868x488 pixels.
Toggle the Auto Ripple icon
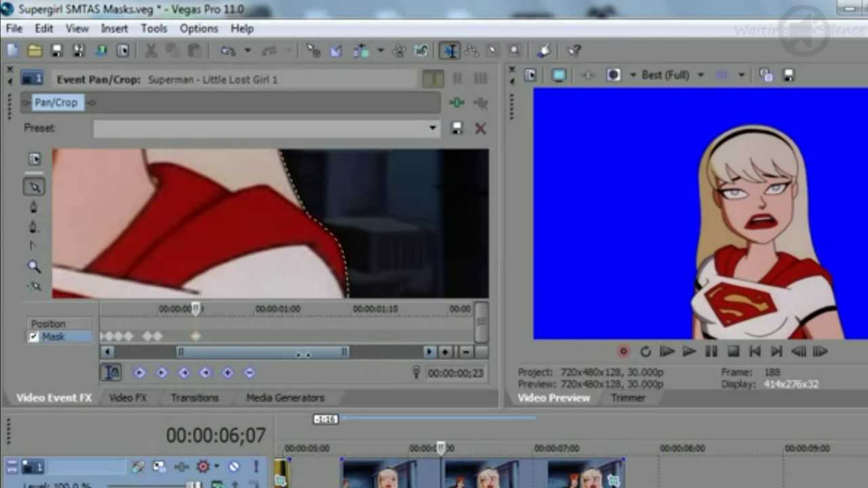361,51
